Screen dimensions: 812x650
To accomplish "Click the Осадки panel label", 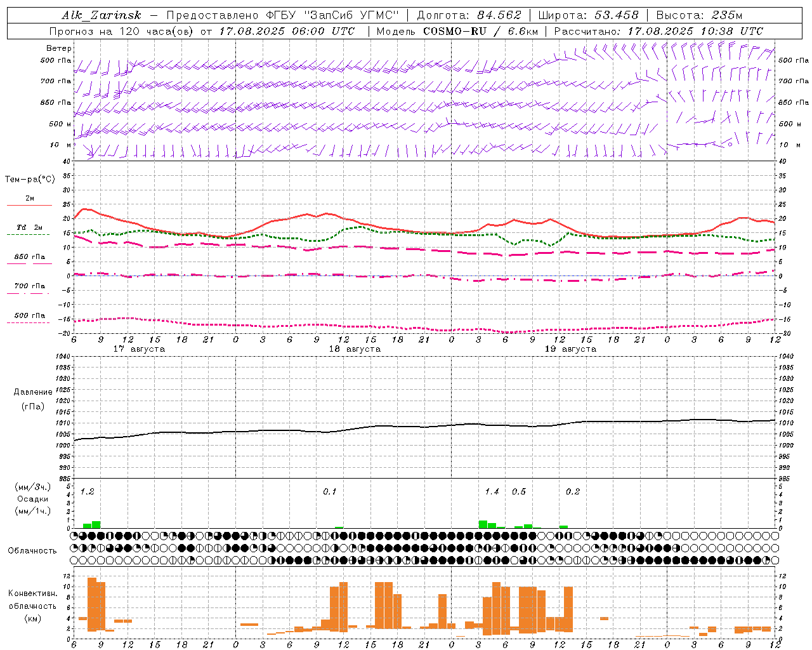I will [x=33, y=499].
